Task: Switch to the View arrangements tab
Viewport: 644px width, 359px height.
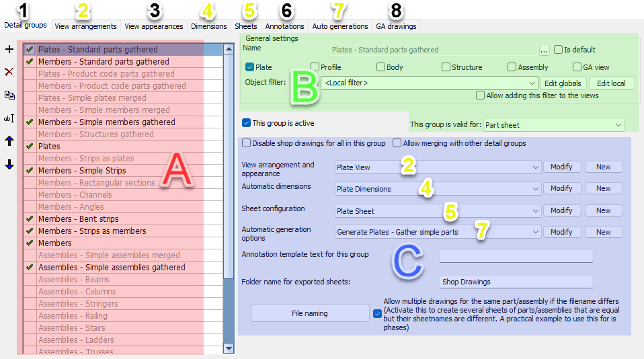Action: tap(85, 26)
